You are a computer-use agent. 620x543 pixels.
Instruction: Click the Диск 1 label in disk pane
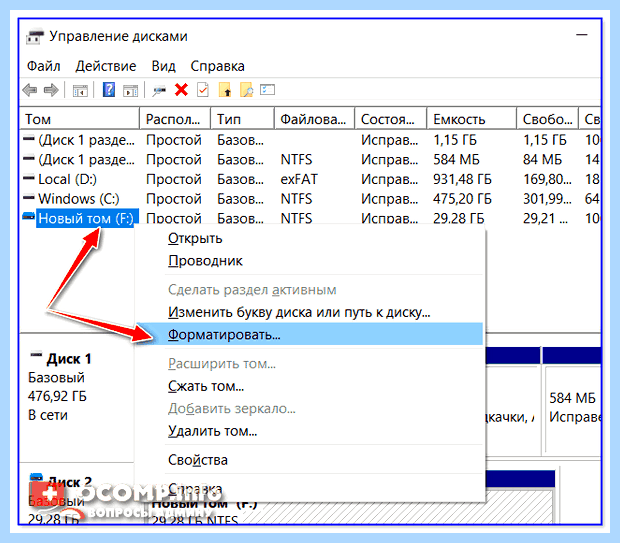pos(69,359)
